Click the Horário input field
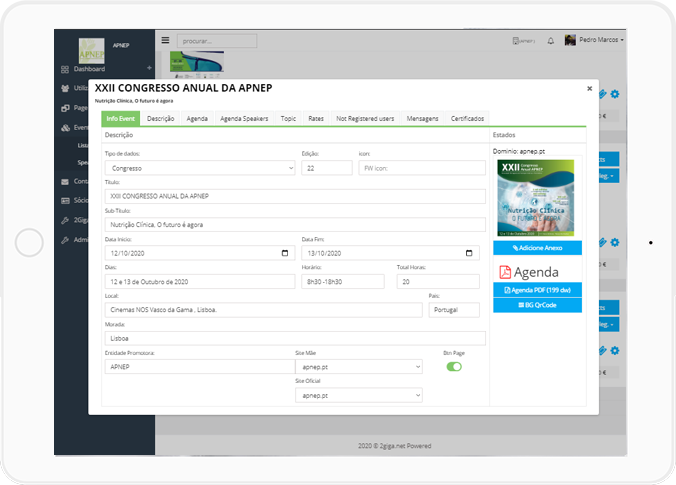Image resolution: width=676 pixels, height=485 pixels. tap(343, 282)
